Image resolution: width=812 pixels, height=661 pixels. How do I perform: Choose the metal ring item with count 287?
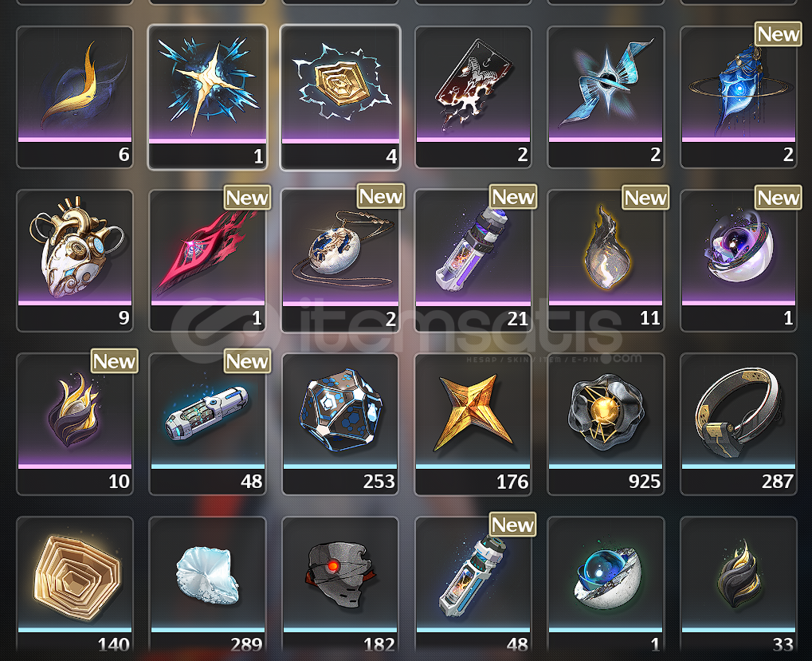point(739,424)
